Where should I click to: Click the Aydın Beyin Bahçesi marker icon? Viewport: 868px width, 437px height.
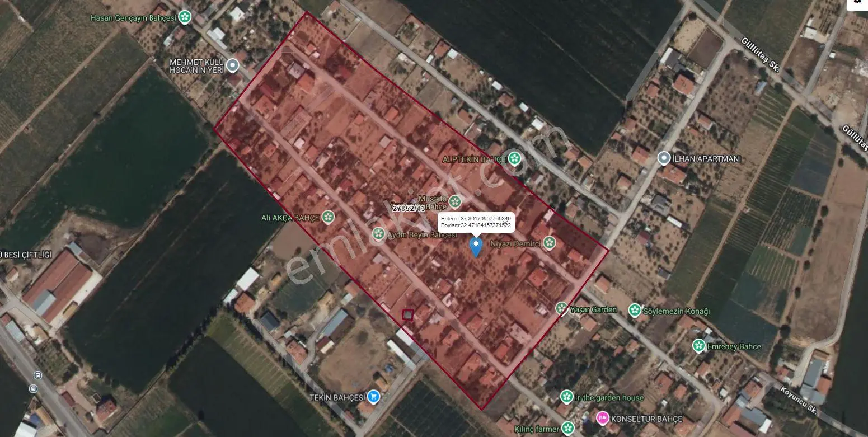pyautogui.click(x=379, y=234)
